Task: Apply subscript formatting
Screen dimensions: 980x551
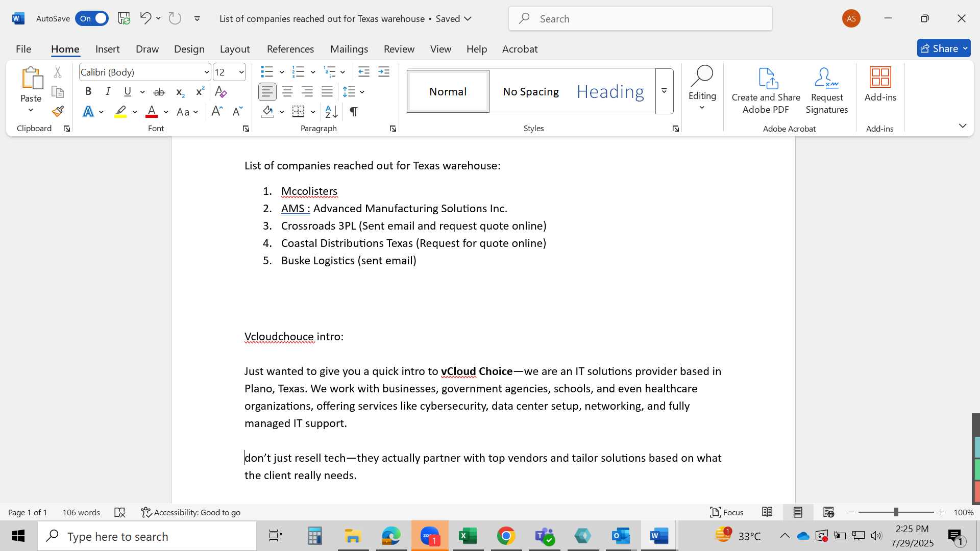Action: click(180, 92)
